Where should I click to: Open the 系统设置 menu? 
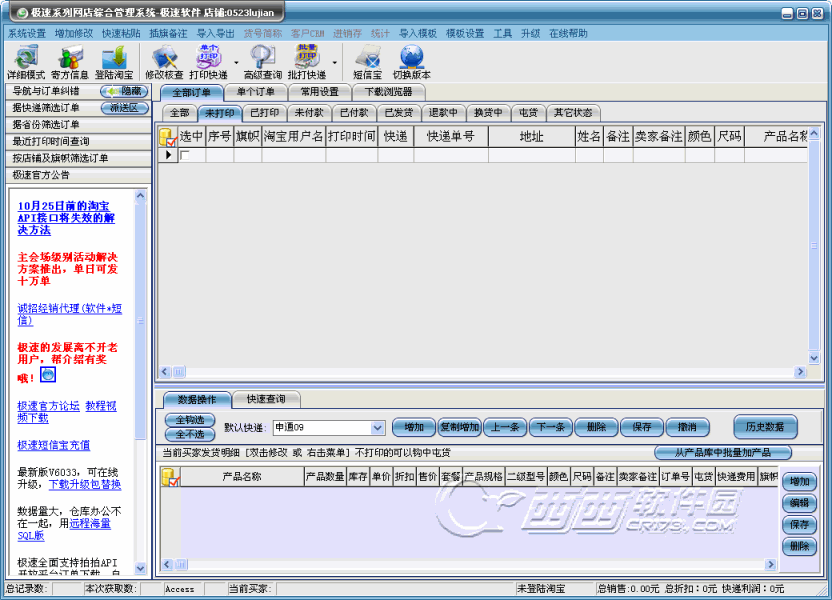click(x=27, y=33)
